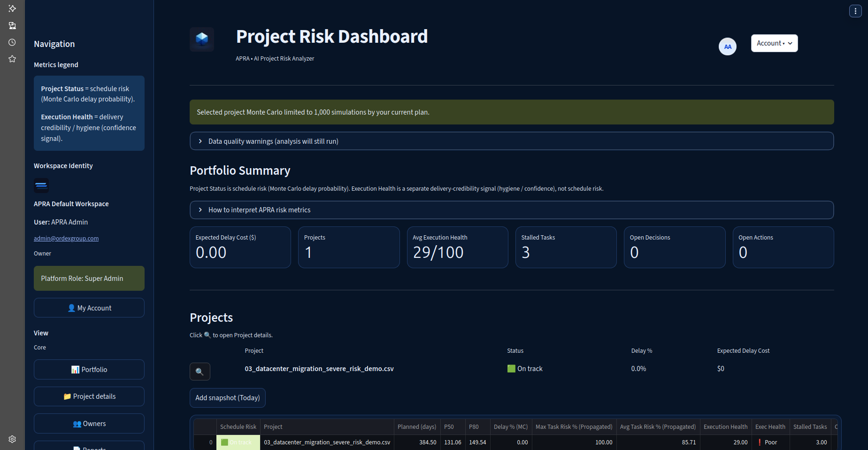
Task: Click the bold project filename in Projects list
Action: coord(319,369)
